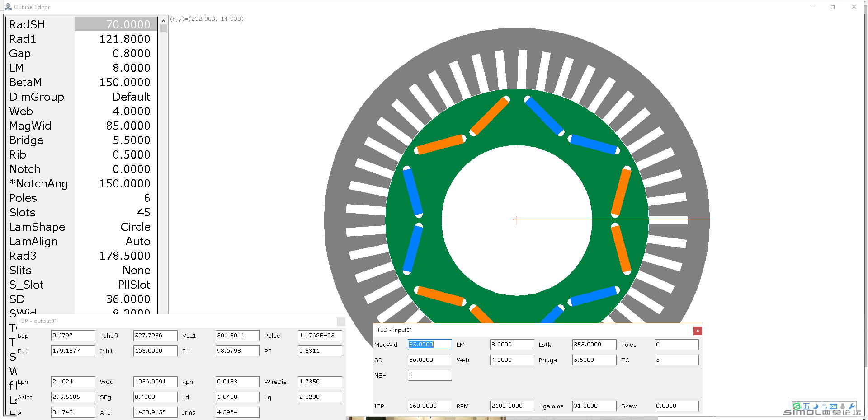
Task: Select the *NotchAng parameter label
Action: 39,183
